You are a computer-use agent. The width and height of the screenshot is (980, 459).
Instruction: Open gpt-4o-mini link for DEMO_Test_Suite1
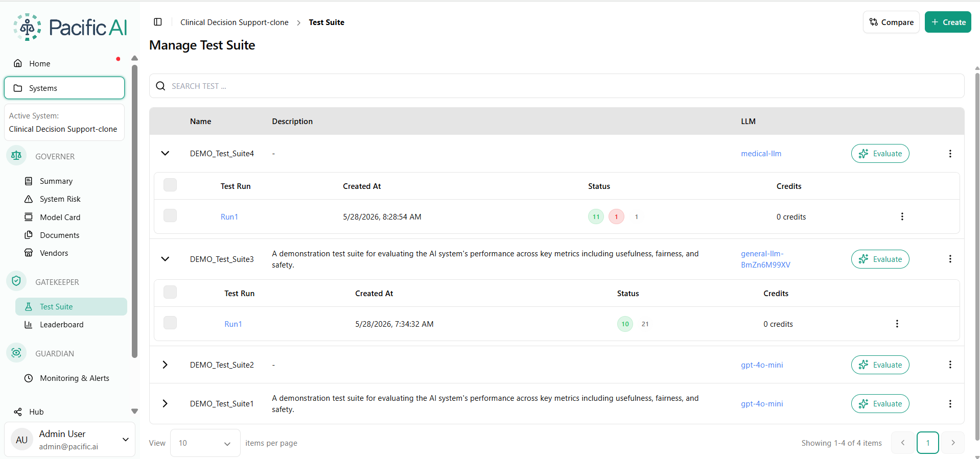click(x=762, y=404)
